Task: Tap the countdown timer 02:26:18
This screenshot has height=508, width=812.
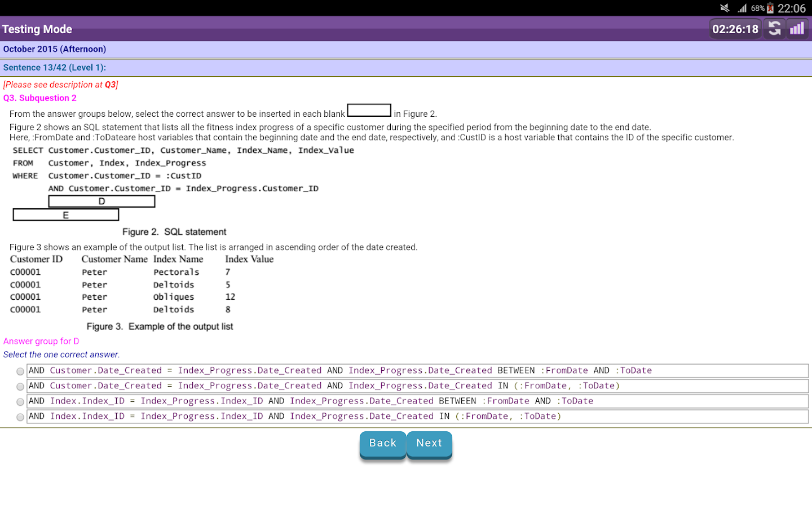Action: [735, 29]
